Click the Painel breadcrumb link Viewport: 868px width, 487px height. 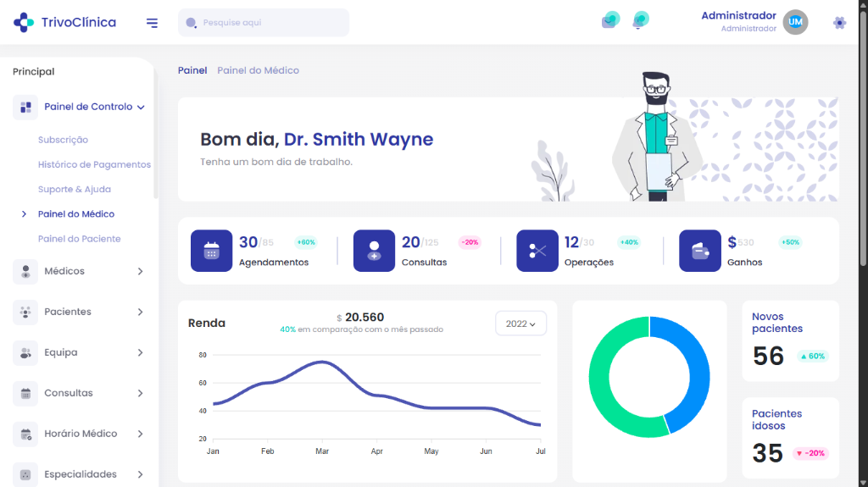click(x=192, y=70)
